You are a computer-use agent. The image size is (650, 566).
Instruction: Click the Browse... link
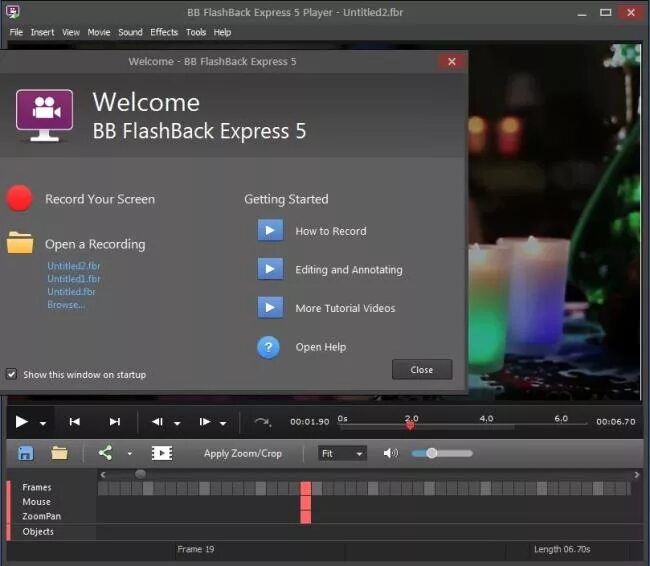(66, 304)
